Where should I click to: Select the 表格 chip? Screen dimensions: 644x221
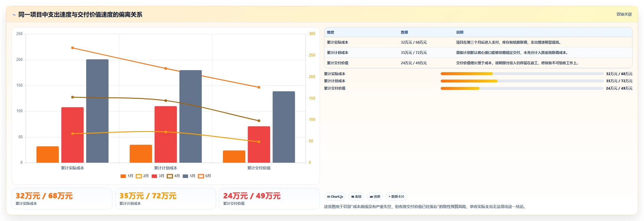click(356, 197)
